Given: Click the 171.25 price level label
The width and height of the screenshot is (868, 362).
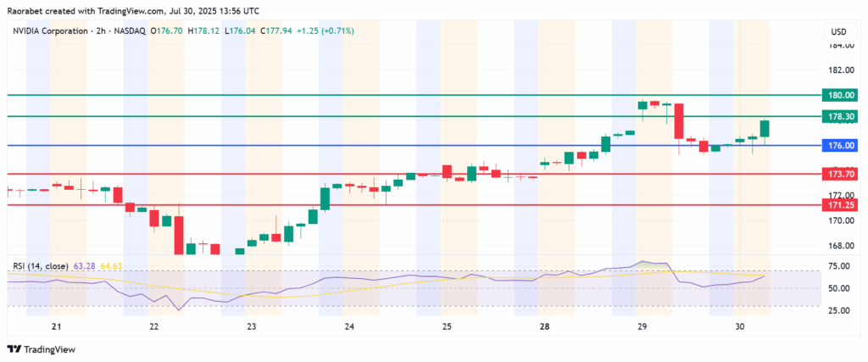Looking at the screenshot, I should pyautogui.click(x=840, y=205).
